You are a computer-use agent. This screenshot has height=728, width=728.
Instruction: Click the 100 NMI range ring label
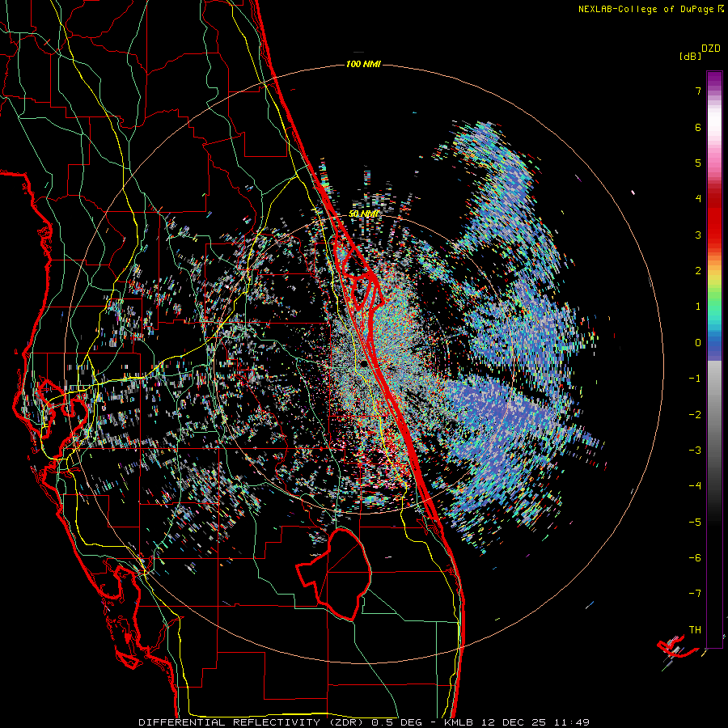(x=363, y=64)
